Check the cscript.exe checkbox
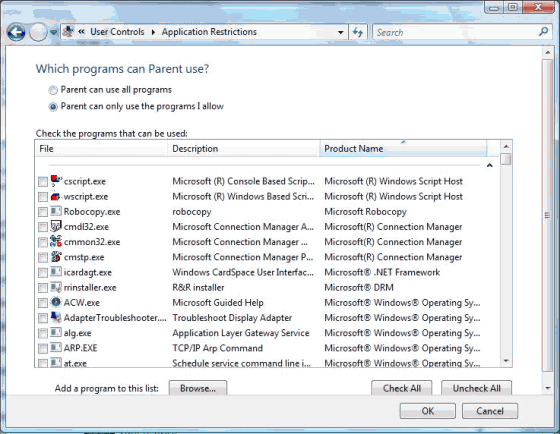Viewport: 560px width, 434px height. [x=43, y=182]
